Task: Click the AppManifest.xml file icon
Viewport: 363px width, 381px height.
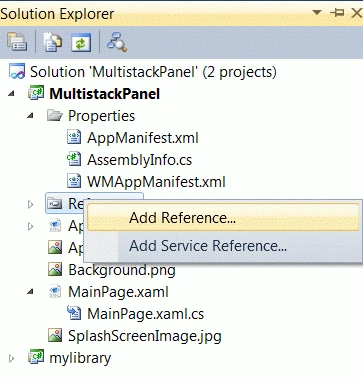Action: click(74, 137)
